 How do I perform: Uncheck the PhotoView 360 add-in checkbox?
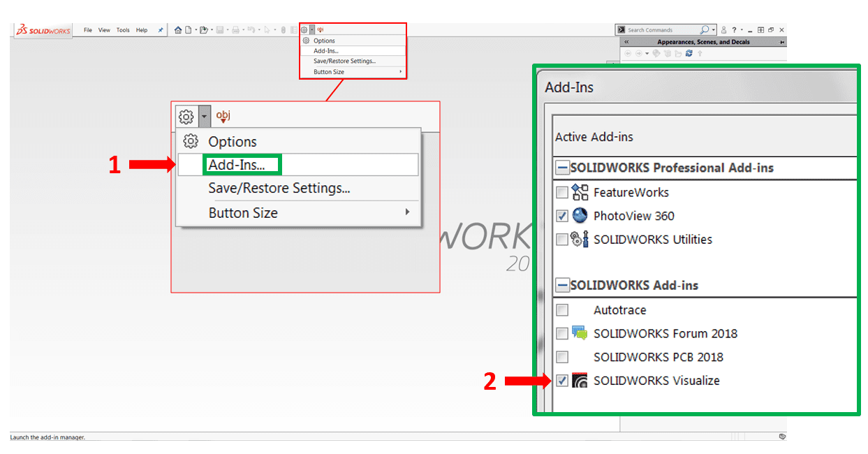click(x=562, y=216)
